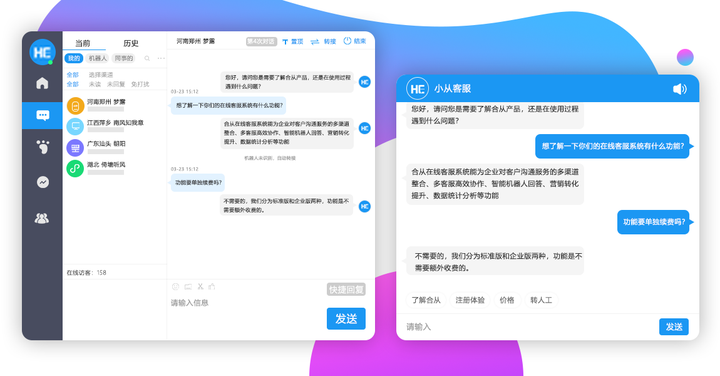Switch to the 当前 tab

(x=83, y=43)
